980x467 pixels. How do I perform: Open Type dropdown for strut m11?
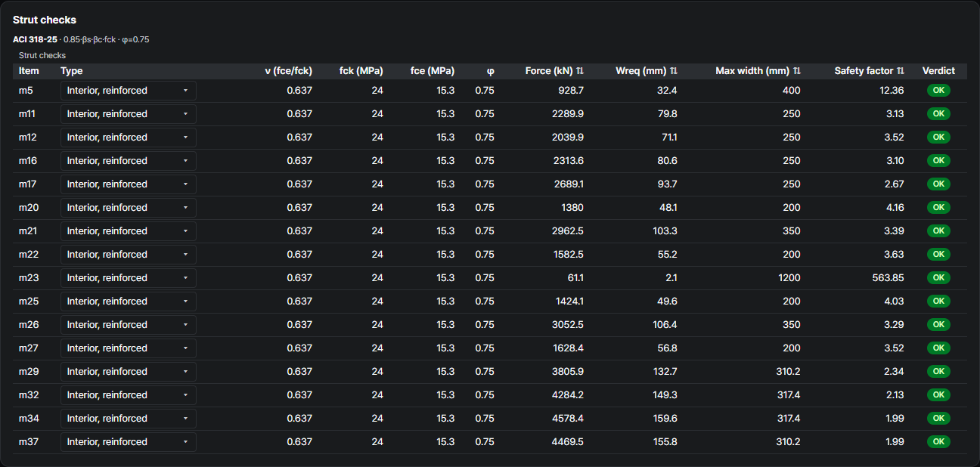click(129, 114)
